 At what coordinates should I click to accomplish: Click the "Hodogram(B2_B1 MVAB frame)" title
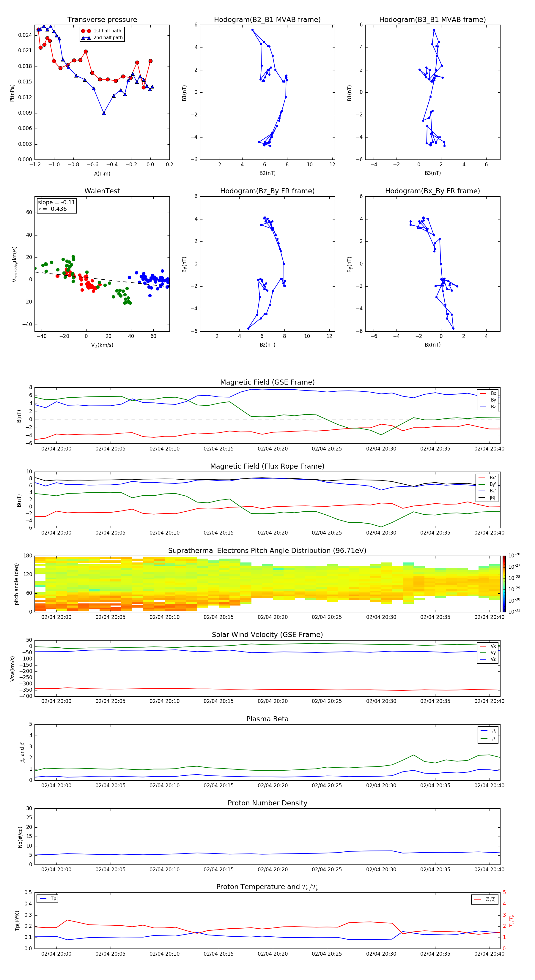point(267,20)
